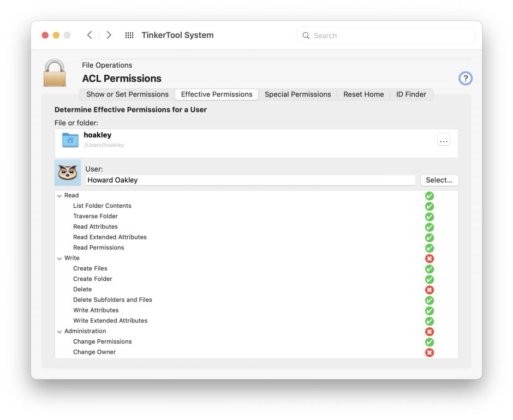Click the forward navigation arrow

tap(109, 35)
